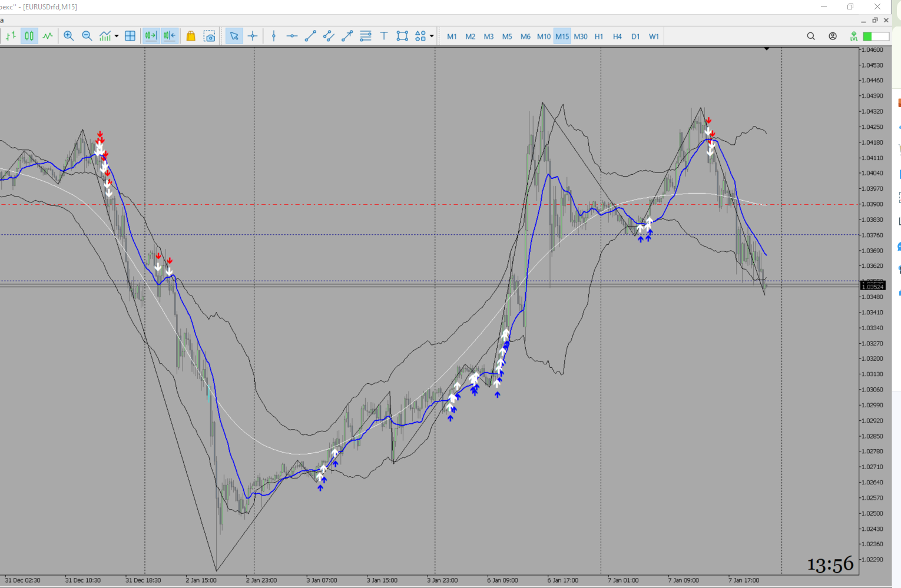Toggle candlestick chart style
Screen dimensions: 901x588
click(29, 36)
